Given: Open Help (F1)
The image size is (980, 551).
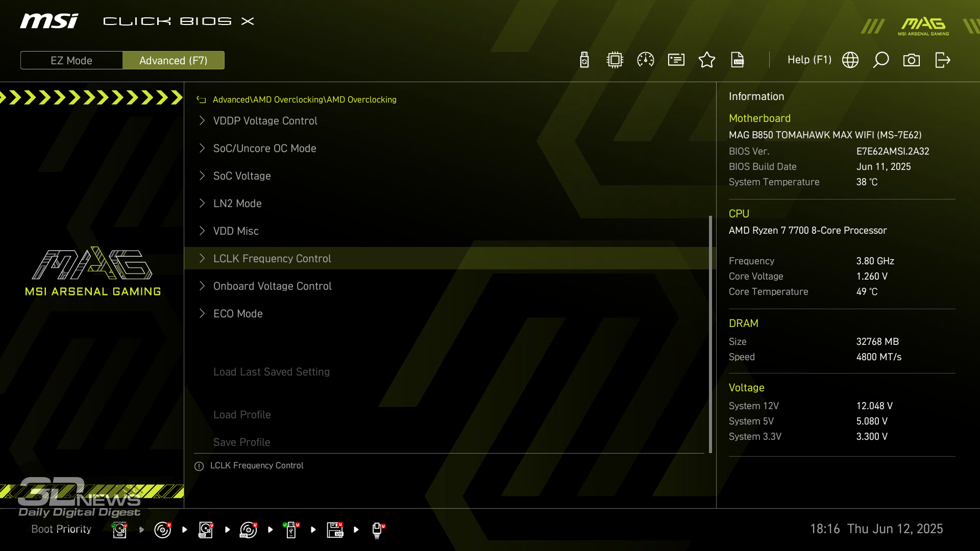Looking at the screenshot, I should (809, 60).
